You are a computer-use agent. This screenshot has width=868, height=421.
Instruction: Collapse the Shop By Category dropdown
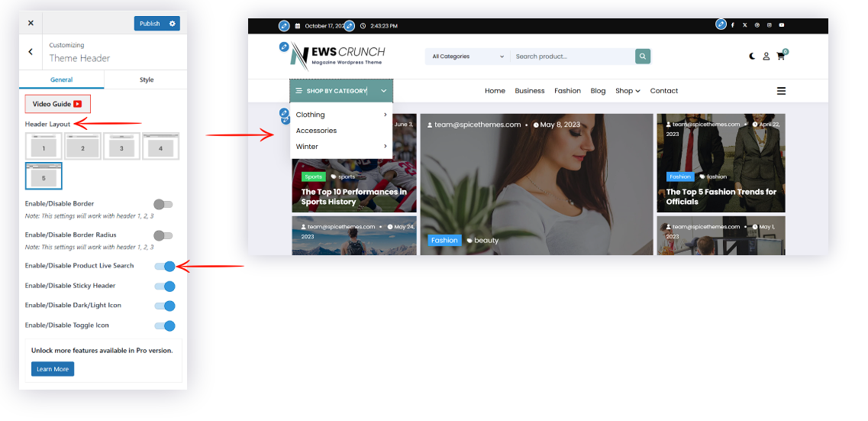(x=383, y=91)
